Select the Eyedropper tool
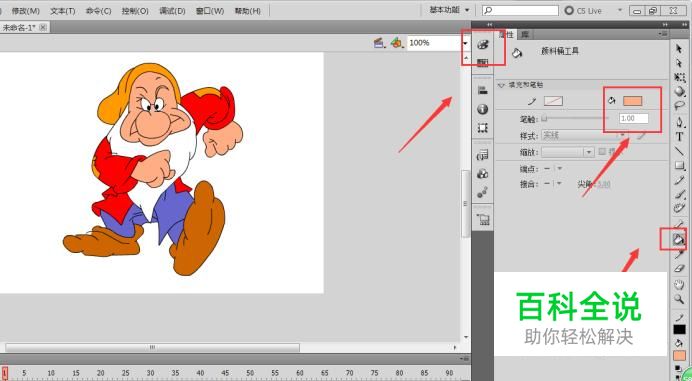 point(679,255)
